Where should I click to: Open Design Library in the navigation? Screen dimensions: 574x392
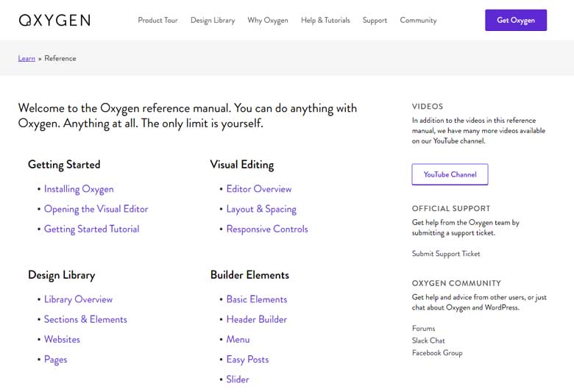coord(213,21)
